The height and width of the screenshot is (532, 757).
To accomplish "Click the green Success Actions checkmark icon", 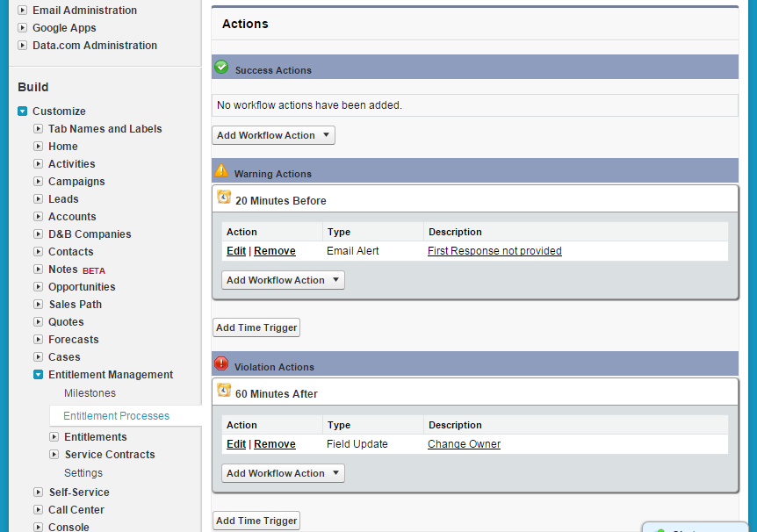I will click(x=221, y=68).
